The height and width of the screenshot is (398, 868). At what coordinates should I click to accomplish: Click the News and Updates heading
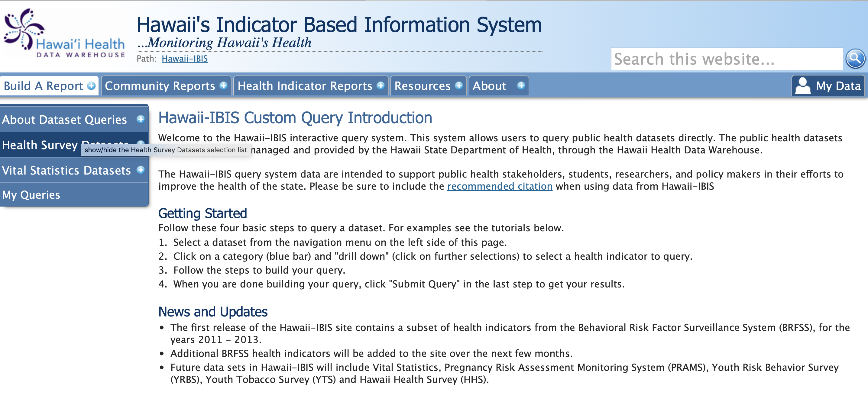213,312
